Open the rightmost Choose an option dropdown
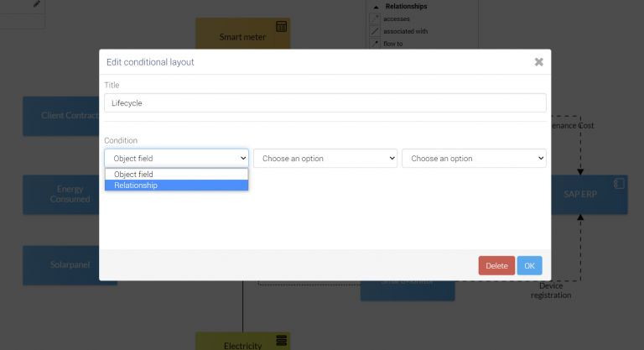Image resolution: width=644 pixels, height=350 pixels. [474, 158]
